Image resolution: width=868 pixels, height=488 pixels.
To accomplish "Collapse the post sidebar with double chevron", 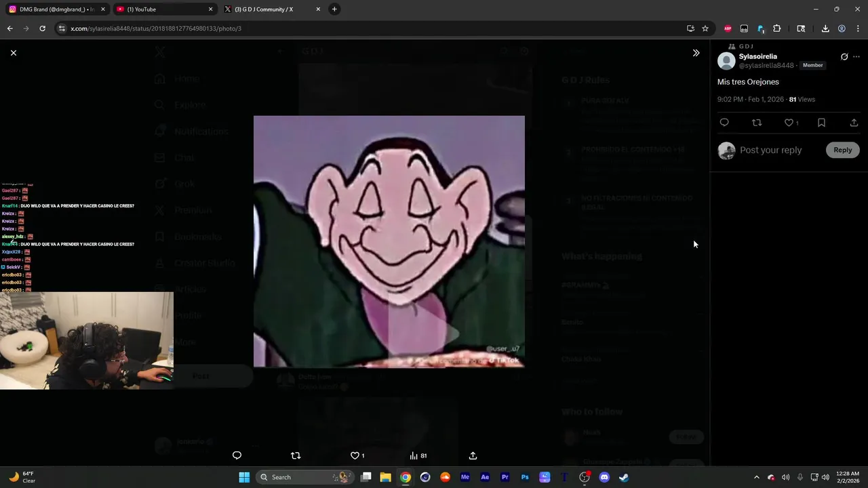I will (x=696, y=53).
